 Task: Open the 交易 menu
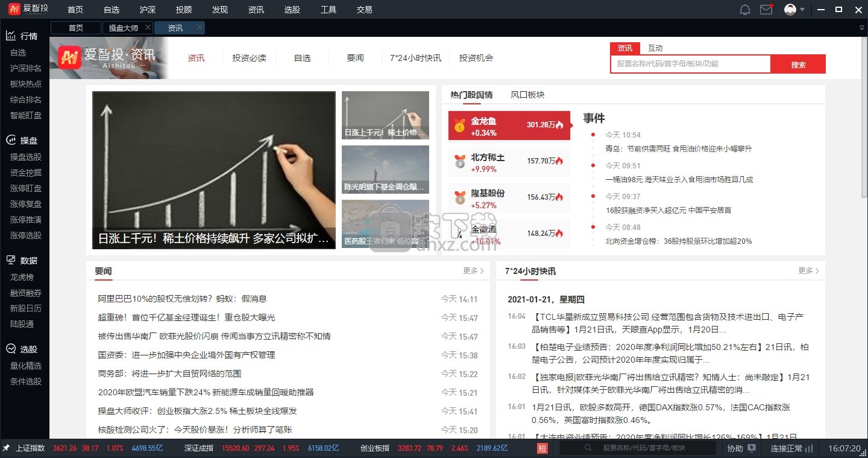(x=364, y=10)
